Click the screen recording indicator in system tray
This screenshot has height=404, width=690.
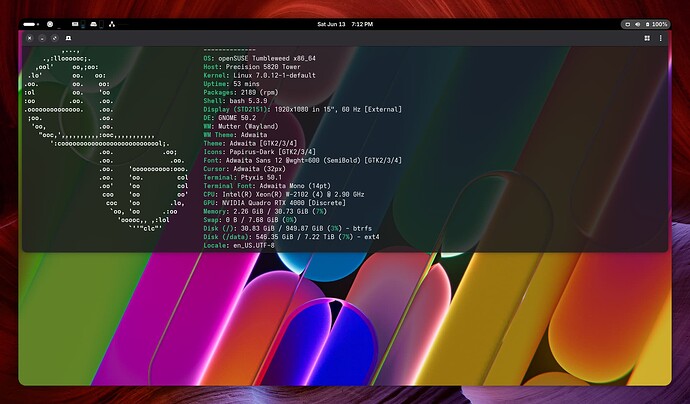tap(628, 24)
